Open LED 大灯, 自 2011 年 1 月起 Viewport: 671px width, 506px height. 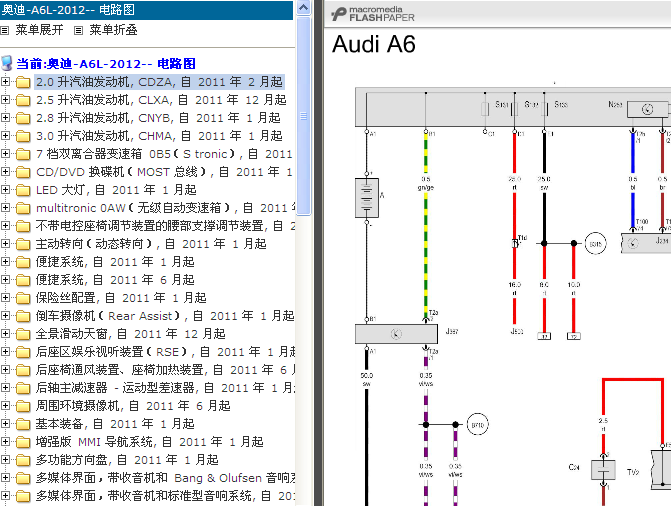pyautogui.click(x=116, y=190)
